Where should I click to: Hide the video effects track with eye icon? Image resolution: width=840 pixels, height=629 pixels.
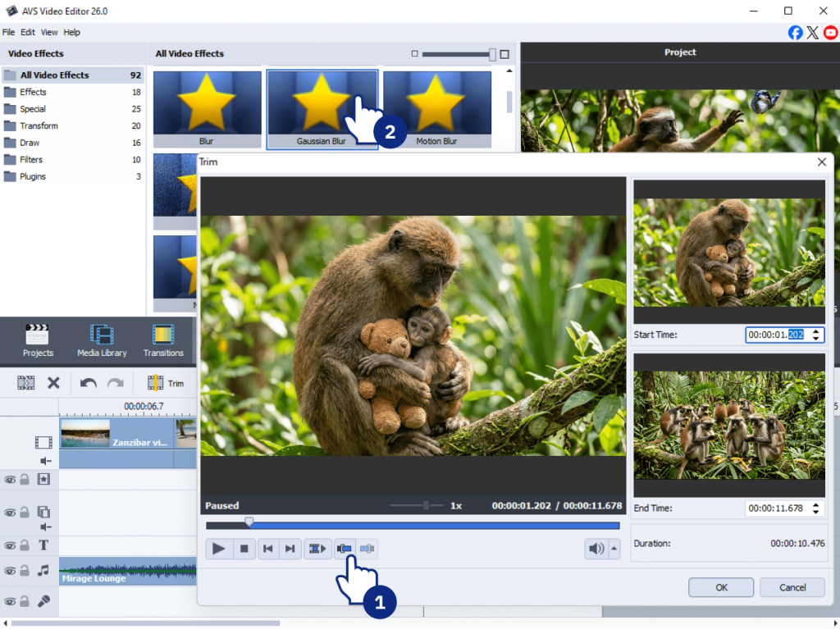[10, 479]
